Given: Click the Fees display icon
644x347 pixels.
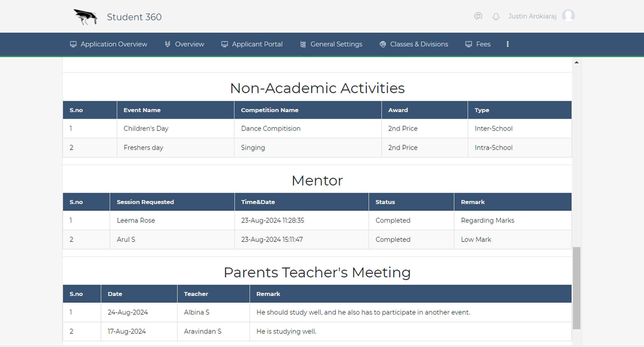Looking at the screenshot, I should point(469,44).
